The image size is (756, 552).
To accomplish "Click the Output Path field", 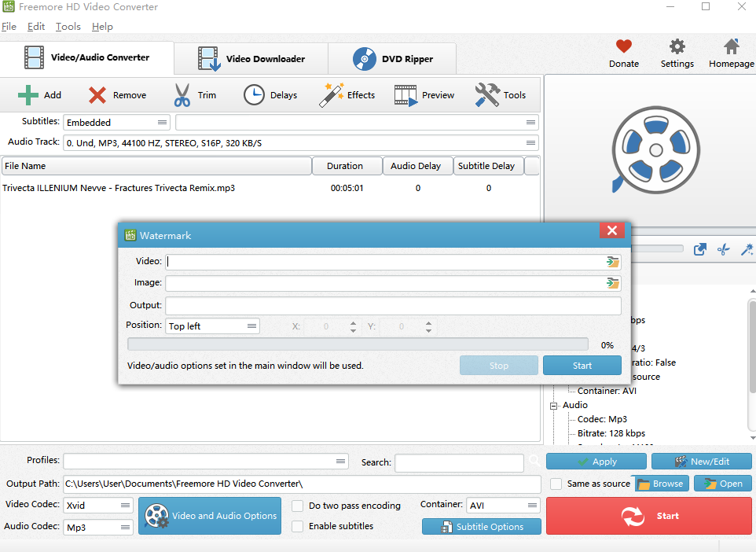I will (302, 484).
